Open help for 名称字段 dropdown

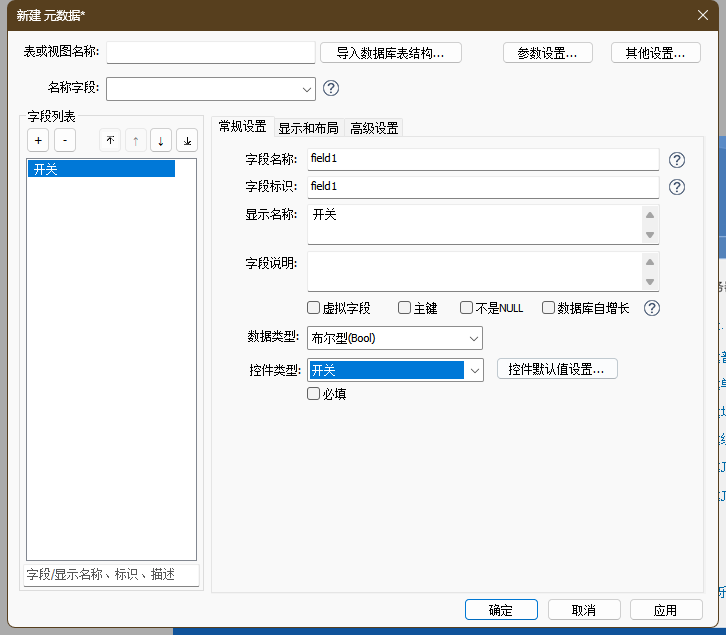tap(331, 88)
